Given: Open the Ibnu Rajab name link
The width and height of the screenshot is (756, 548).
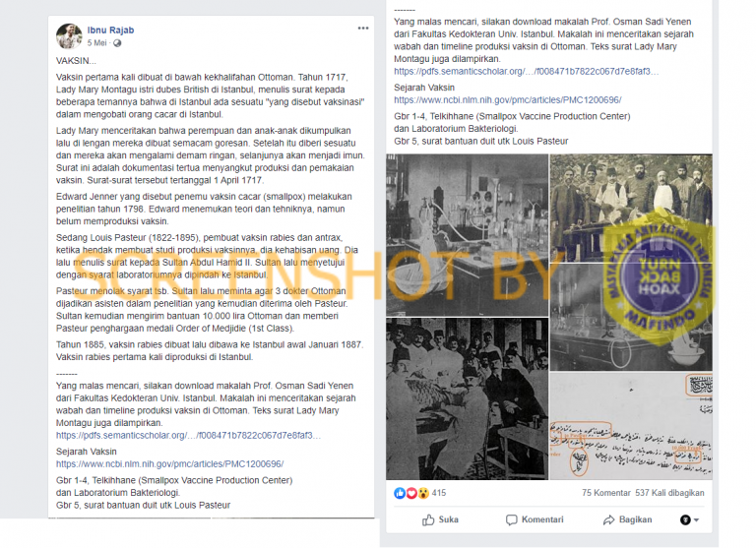Looking at the screenshot, I should pos(110,30).
